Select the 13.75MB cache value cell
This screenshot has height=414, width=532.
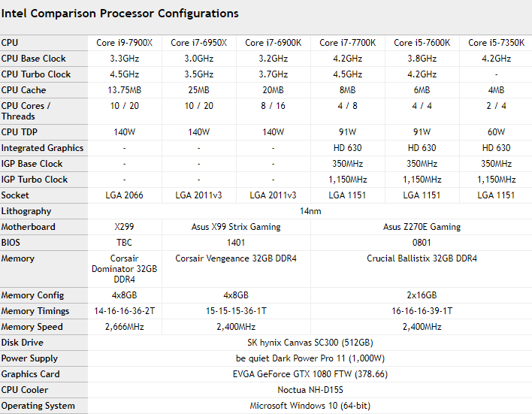click(x=125, y=90)
